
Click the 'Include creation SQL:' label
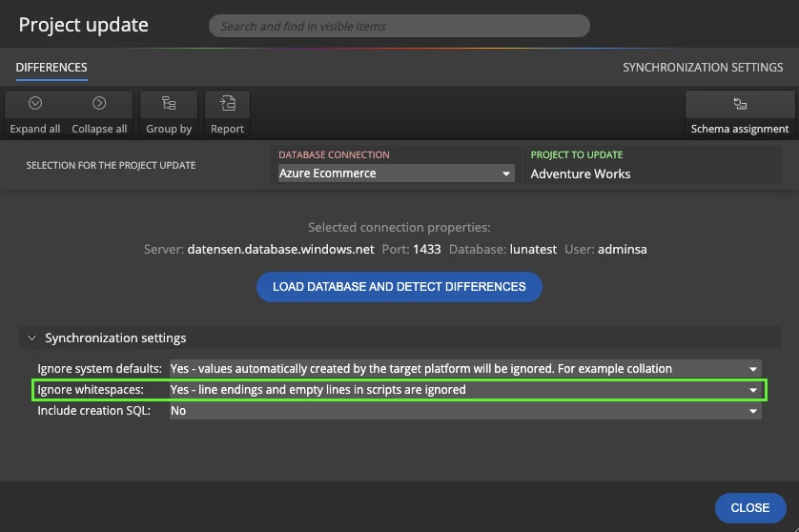(93, 411)
